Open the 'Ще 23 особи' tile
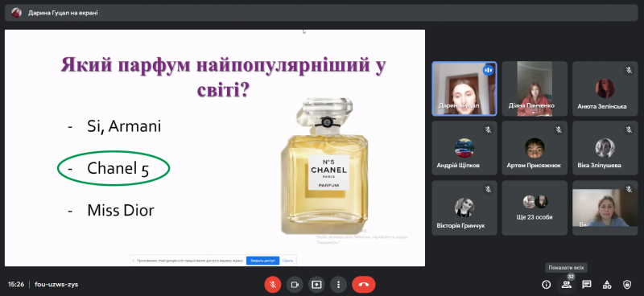This screenshot has width=644, height=296. 535,208
